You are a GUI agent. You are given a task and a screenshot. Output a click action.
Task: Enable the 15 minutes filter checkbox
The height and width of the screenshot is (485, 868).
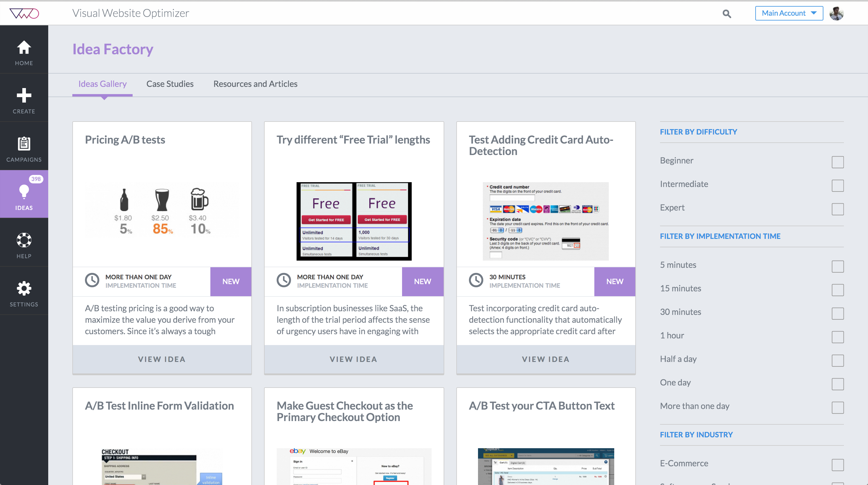click(x=837, y=290)
